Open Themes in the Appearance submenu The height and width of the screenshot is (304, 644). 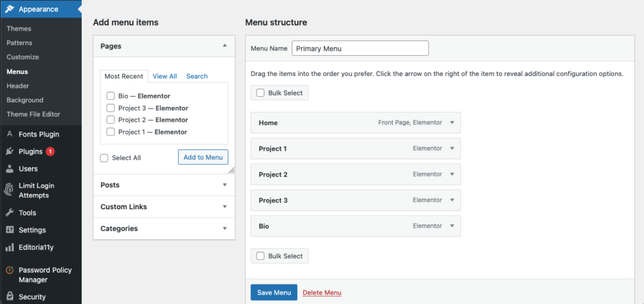[x=19, y=29]
